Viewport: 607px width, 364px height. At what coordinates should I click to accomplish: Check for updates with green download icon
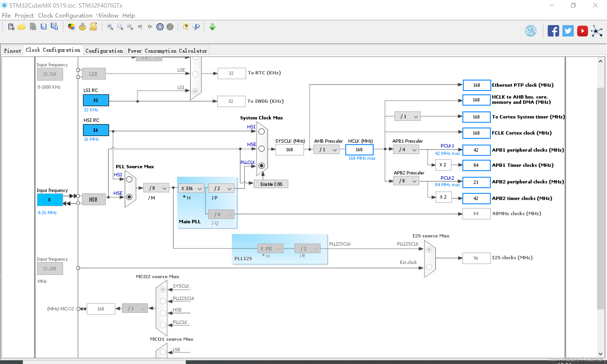click(x=212, y=27)
